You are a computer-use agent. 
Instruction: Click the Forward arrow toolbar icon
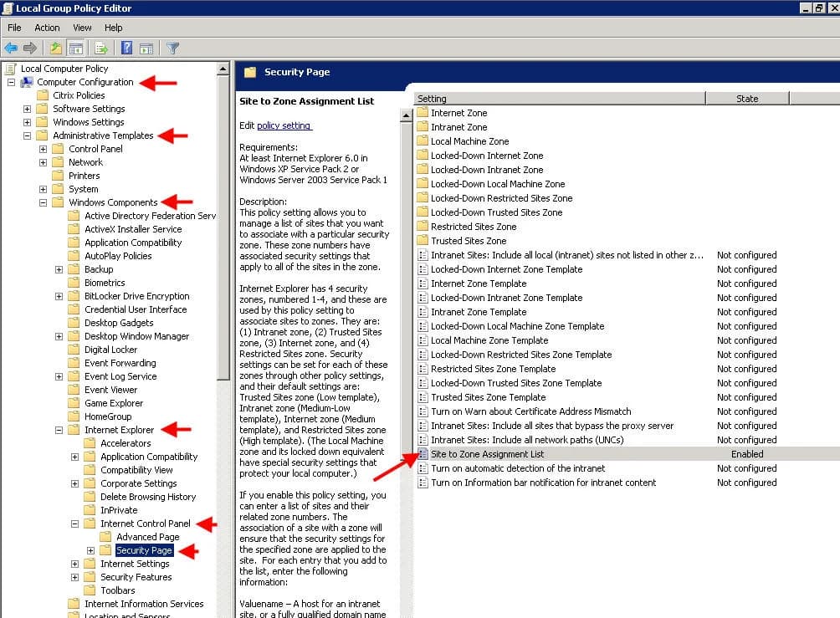(30, 49)
